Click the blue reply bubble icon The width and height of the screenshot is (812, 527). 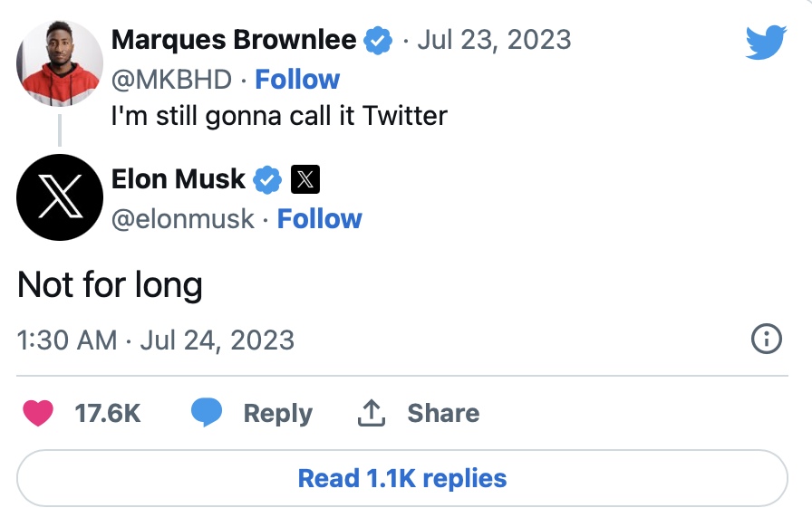coord(207,413)
